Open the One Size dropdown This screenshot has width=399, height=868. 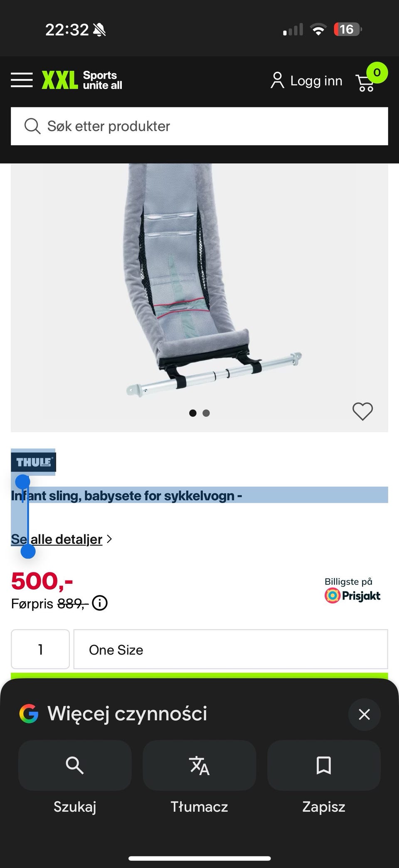tap(231, 649)
